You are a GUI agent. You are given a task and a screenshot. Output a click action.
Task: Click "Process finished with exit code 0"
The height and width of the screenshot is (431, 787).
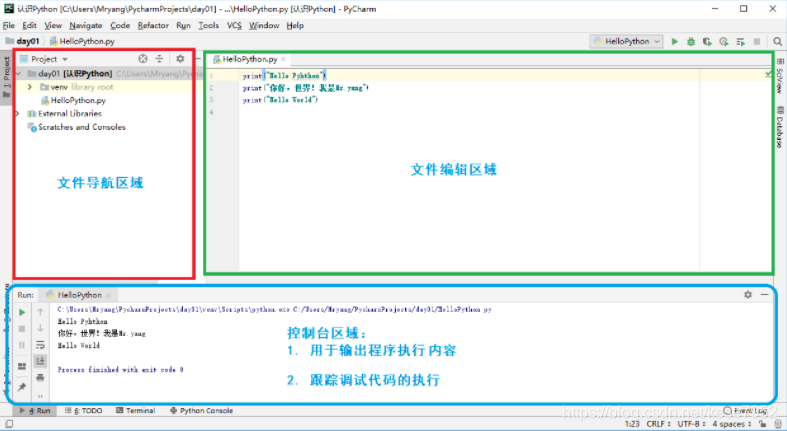[120, 370]
